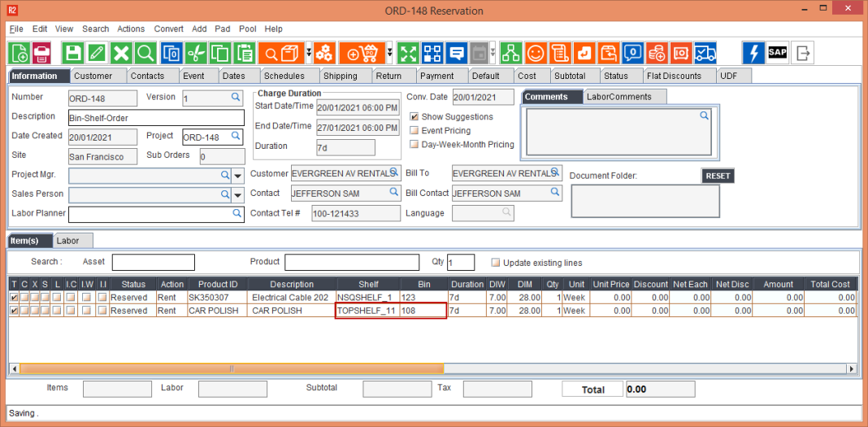The image size is (868, 427).
Task: Click the red Print icon
Action: pyautogui.click(x=41, y=54)
